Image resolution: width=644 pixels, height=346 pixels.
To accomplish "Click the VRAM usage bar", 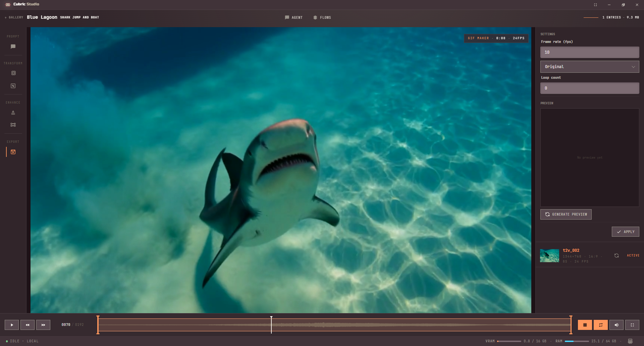I will pos(509,341).
